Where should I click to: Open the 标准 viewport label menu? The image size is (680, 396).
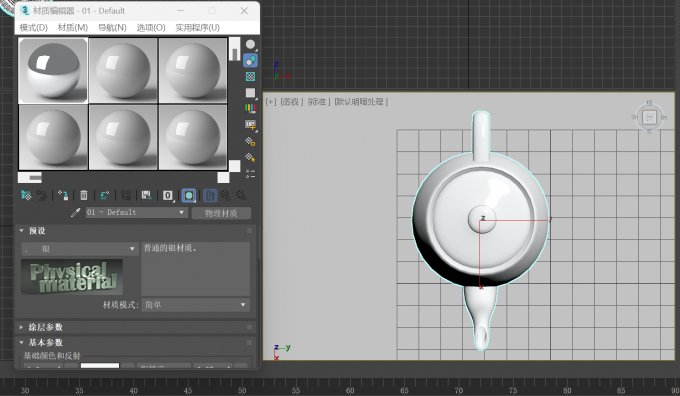[319, 101]
